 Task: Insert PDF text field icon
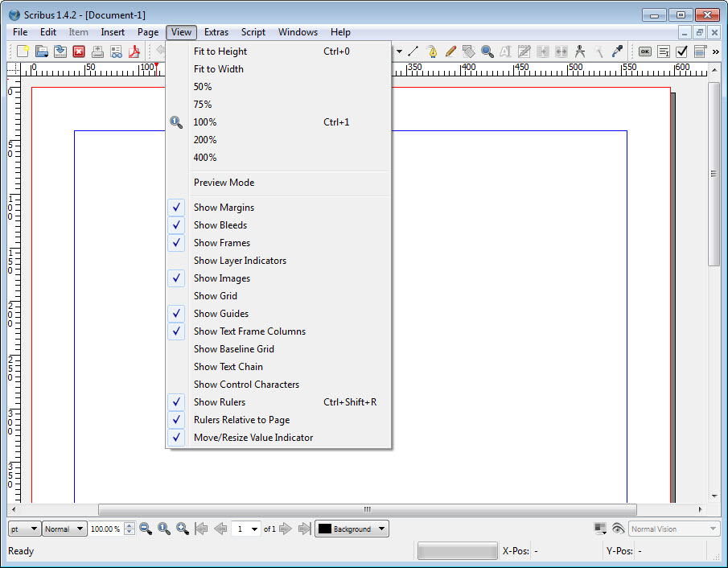(x=664, y=51)
